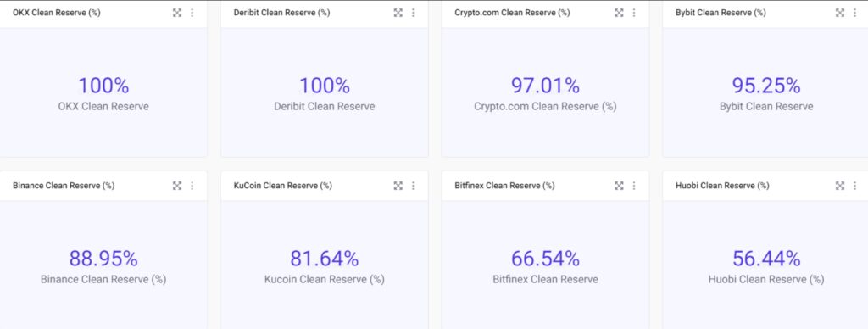Expand the Crypto.com Clean Reserve panel fullscreen
The height and width of the screenshot is (329, 868).
tap(619, 13)
